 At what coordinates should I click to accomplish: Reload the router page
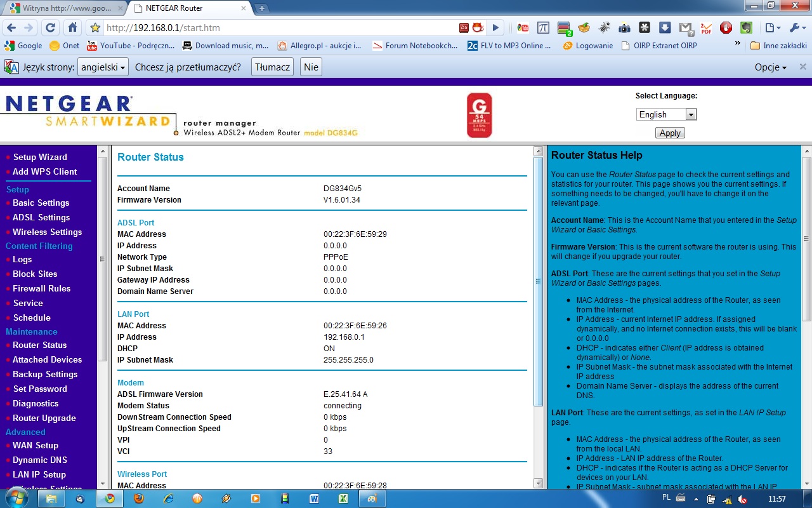51,28
